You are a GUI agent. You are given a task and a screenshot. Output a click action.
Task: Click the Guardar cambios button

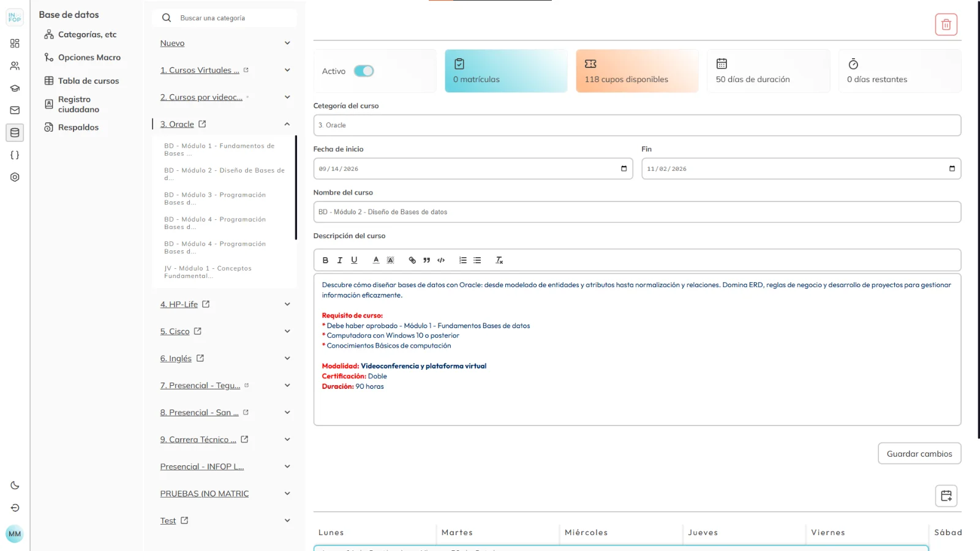pos(919,454)
